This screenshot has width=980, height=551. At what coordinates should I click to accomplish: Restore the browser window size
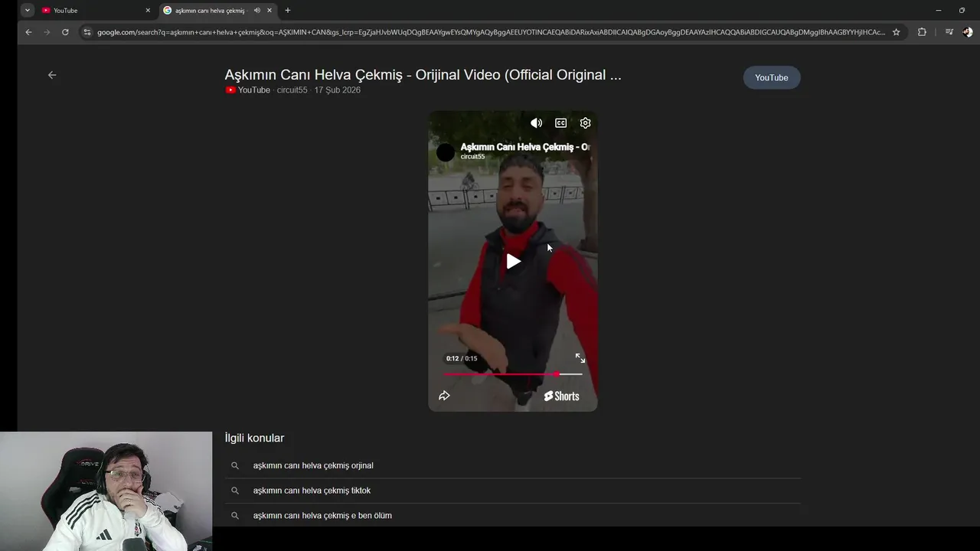(x=962, y=11)
